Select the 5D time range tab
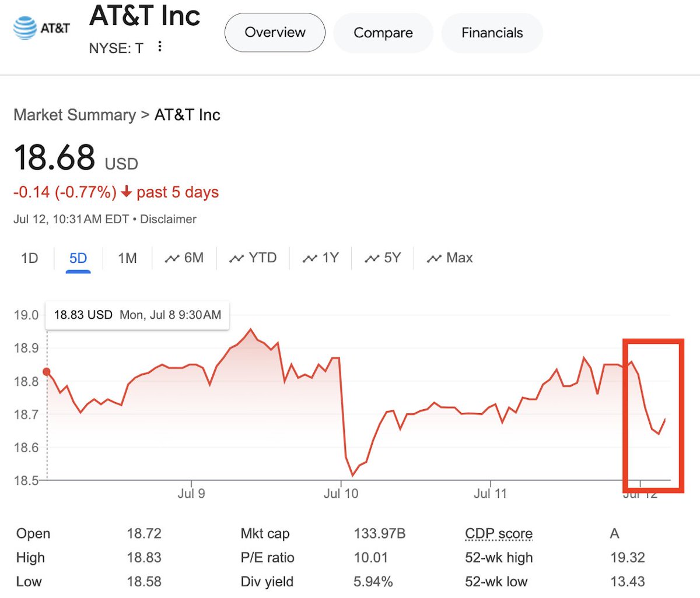The height and width of the screenshot is (598, 700). tap(78, 258)
